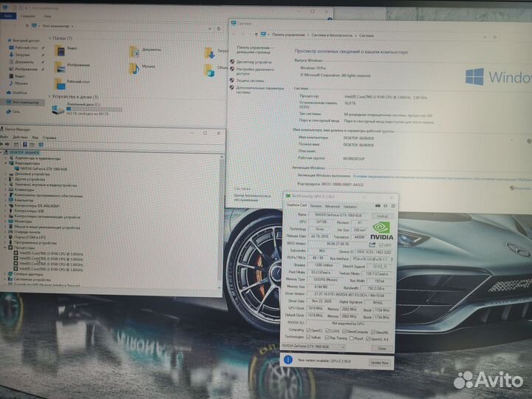Open the GPU selection dropdown in GPU-Z

click(313, 347)
